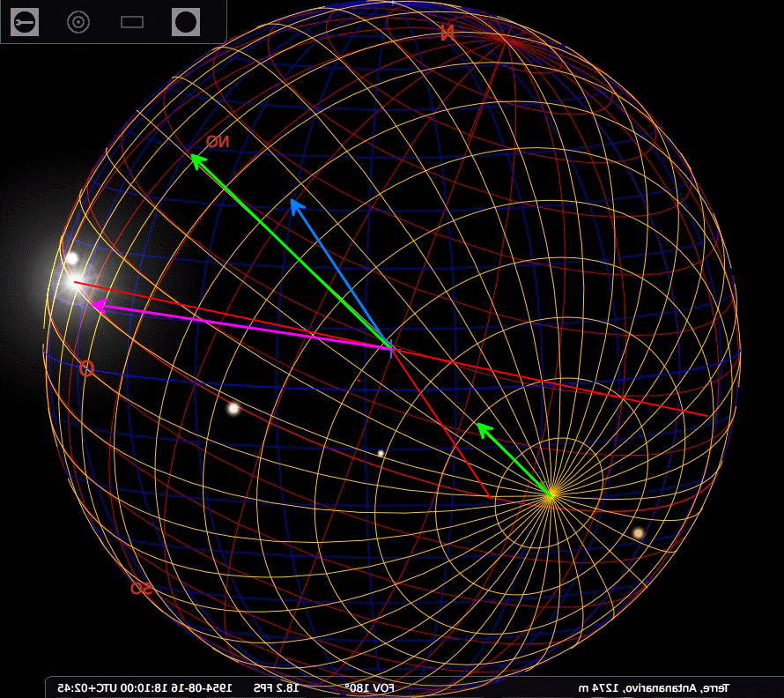The height and width of the screenshot is (698, 784).
Task: Click the red O cardinal marker
Action: pyautogui.click(x=86, y=368)
